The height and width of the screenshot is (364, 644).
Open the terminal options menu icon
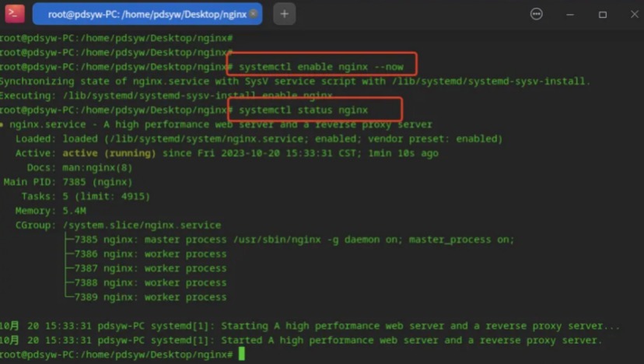537,14
